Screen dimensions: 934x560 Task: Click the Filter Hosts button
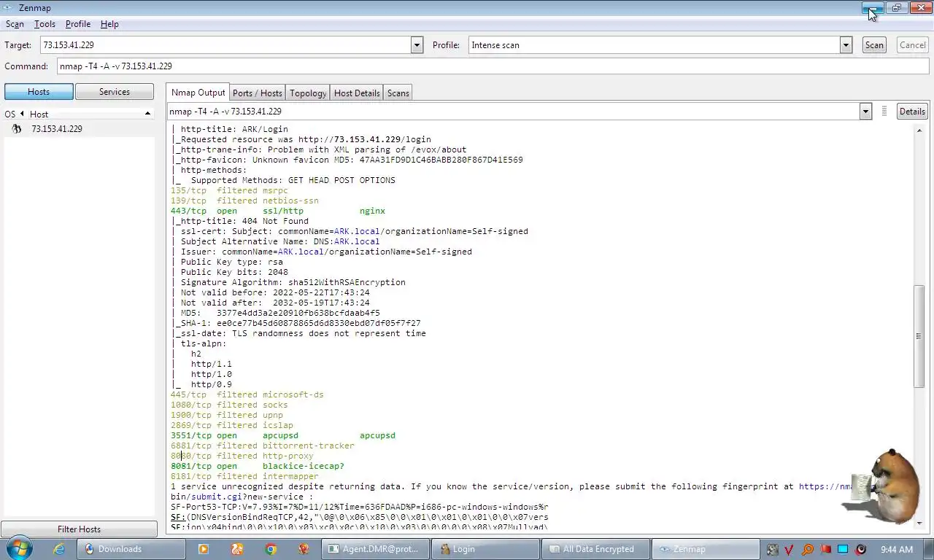[79, 529]
